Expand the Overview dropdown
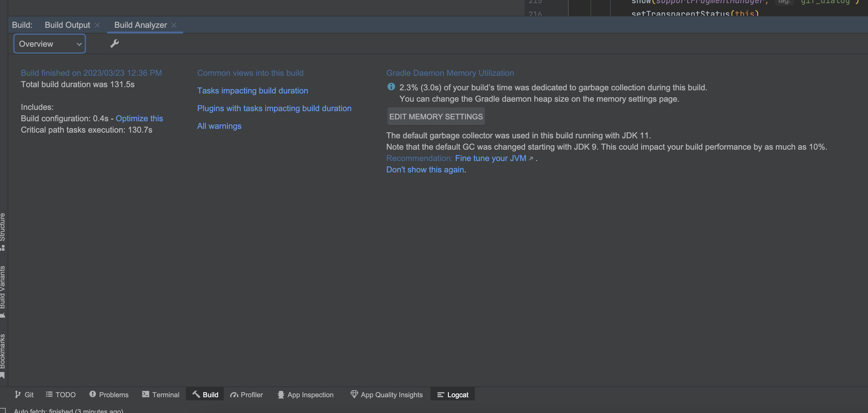The height and width of the screenshot is (413, 868). [50, 44]
